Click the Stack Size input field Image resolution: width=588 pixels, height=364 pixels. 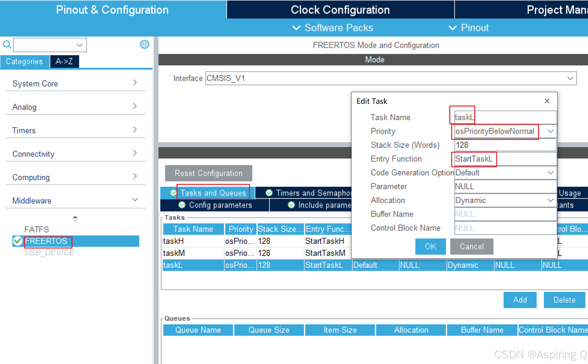pos(505,145)
